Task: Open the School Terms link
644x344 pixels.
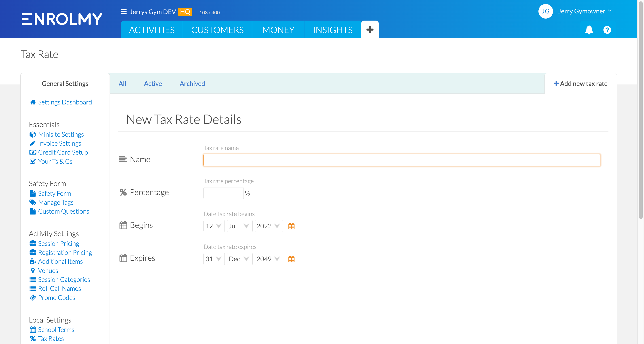Action: point(56,330)
